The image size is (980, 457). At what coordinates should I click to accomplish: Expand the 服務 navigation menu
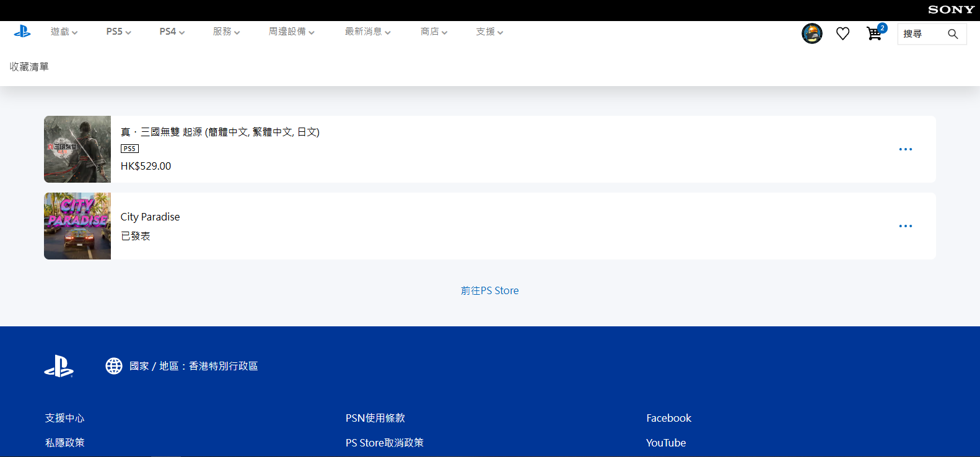[x=226, y=32]
